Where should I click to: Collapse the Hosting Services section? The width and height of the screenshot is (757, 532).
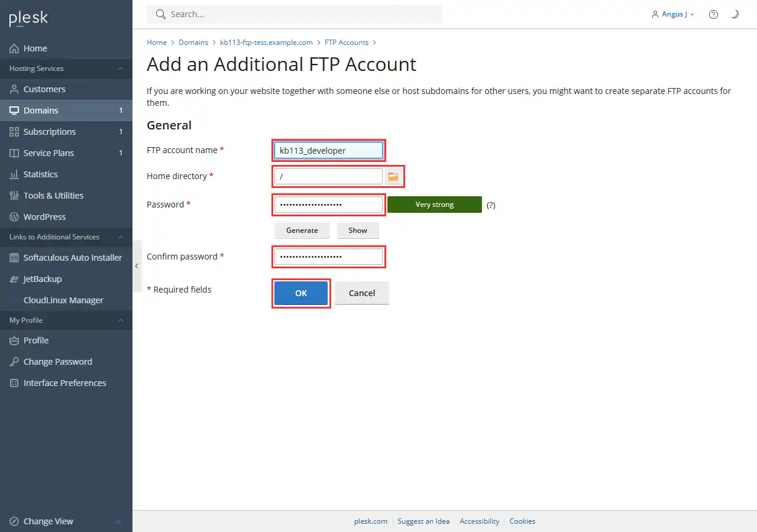click(x=66, y=69)
